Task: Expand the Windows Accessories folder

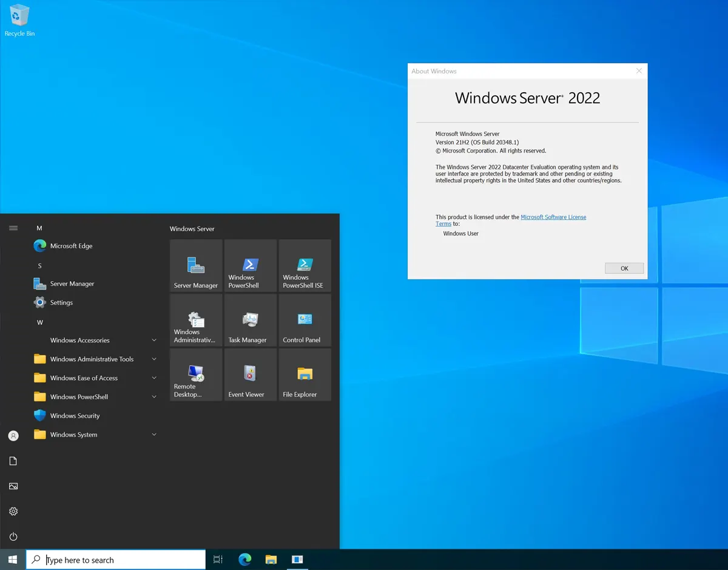Action: [x=96, y=341]
